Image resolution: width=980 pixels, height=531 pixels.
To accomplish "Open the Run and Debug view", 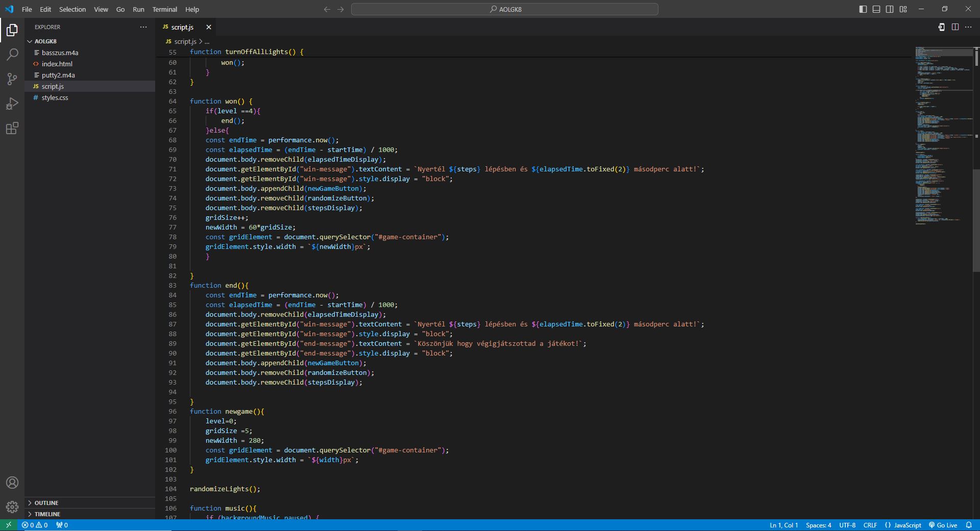I will (12, 104).
